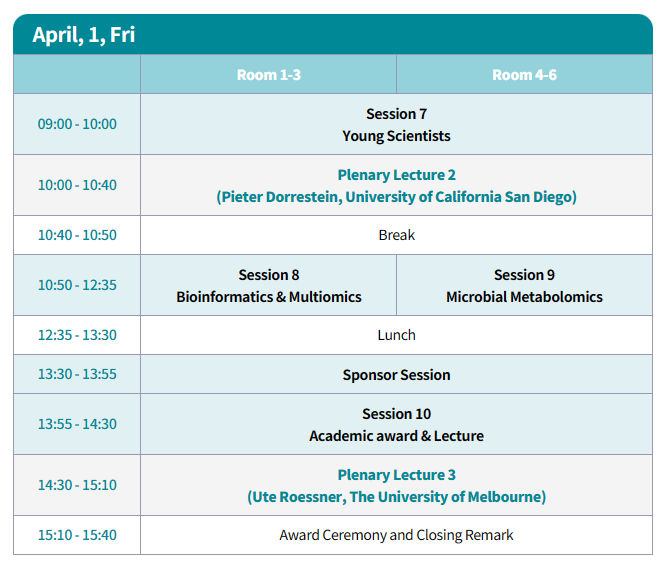Select the Break row
Viewport: 670px width, 584px height.
(x=396, y=235)
